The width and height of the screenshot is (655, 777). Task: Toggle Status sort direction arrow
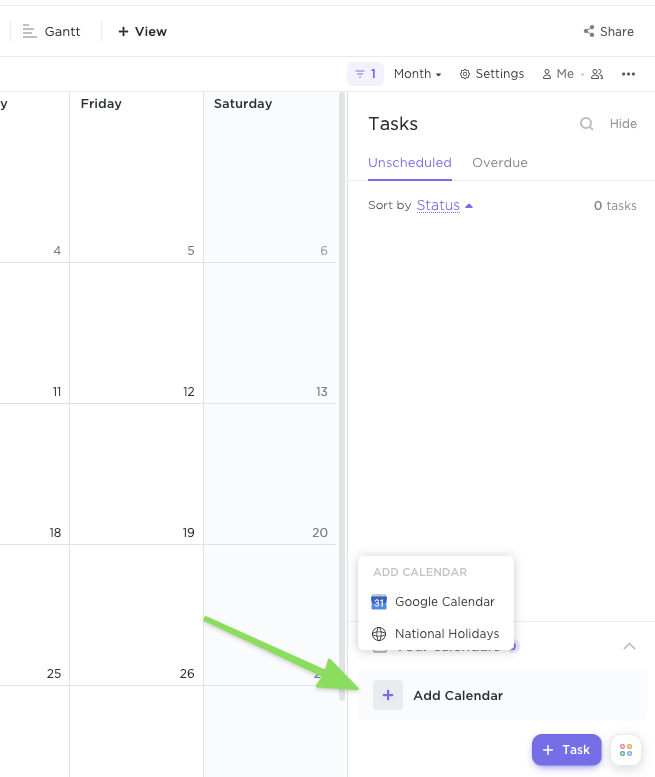pyautogui.click(x=469, y=206)
